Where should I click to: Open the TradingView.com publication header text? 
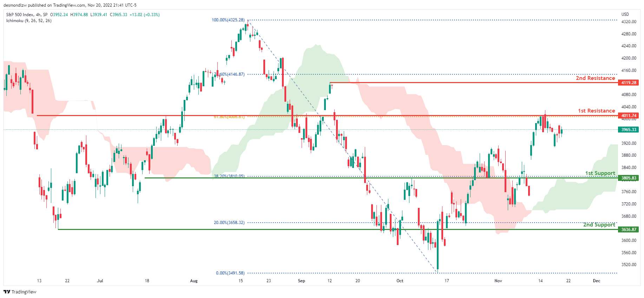pyautogui.click(x=70, y=5)
